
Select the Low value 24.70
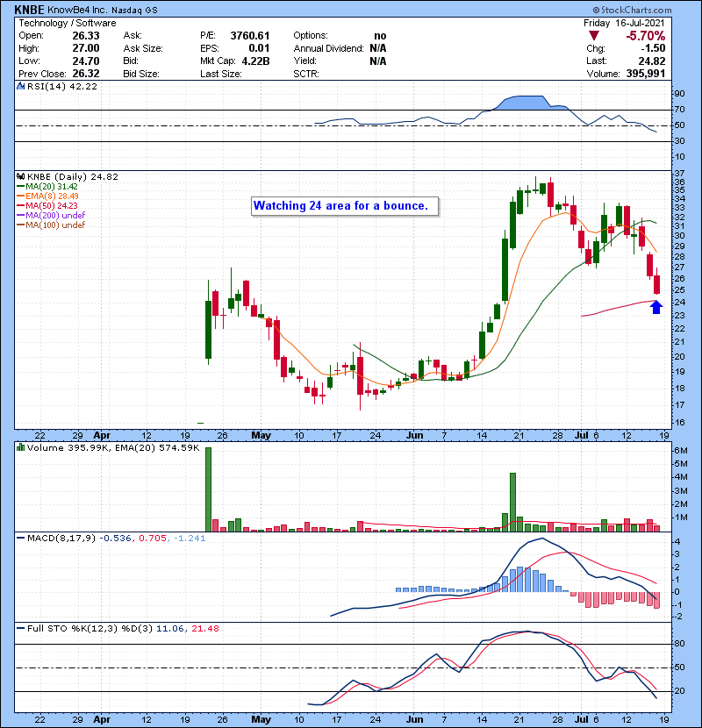click(x=86, y=61)
